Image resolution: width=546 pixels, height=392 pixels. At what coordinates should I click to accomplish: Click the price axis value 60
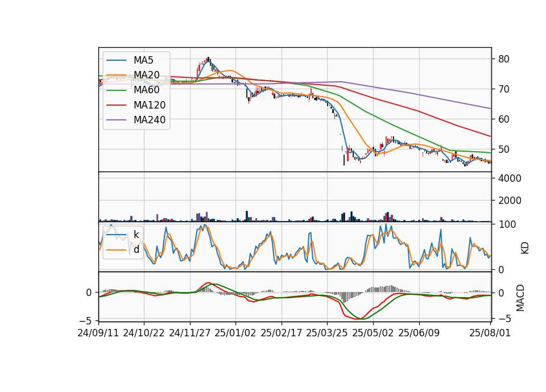click(x=504, y=119)
